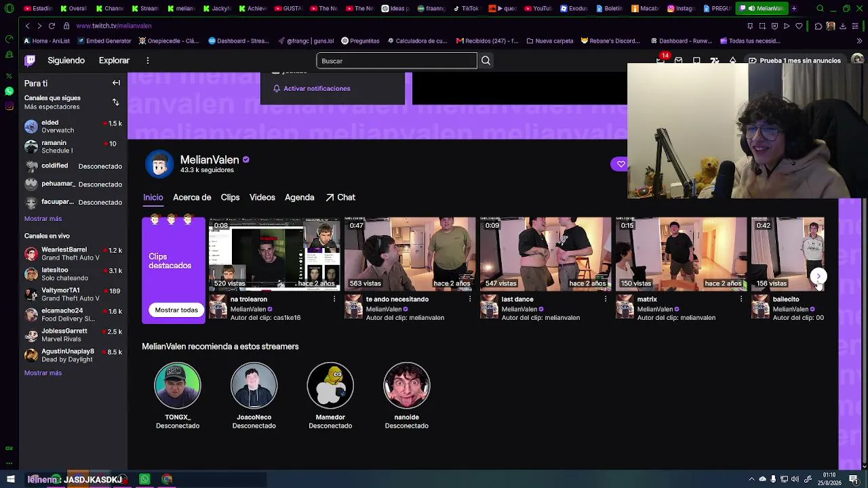Click the Mostrar todas clips button
Image resolution: width=868 pixels, height=488 pixels.
click(x=176, y=310)
